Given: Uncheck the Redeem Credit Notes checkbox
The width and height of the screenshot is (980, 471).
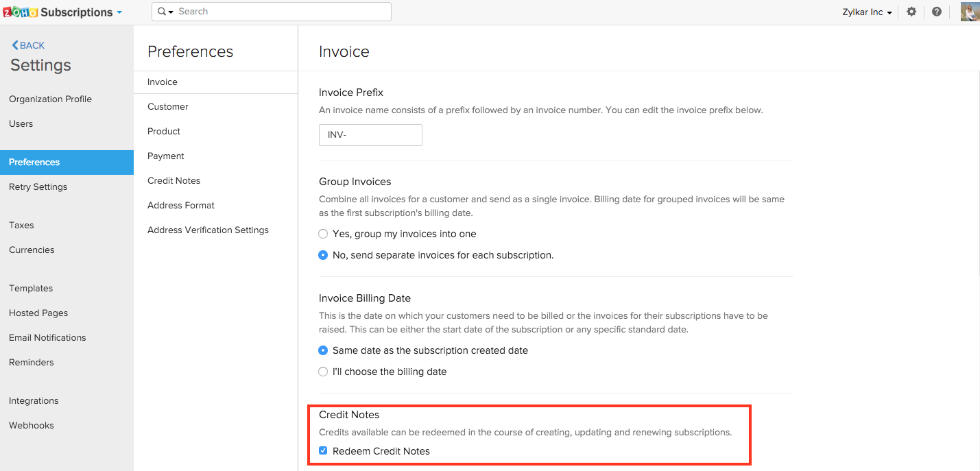Looking at the screenshot, I should click(x=323, y=451).
